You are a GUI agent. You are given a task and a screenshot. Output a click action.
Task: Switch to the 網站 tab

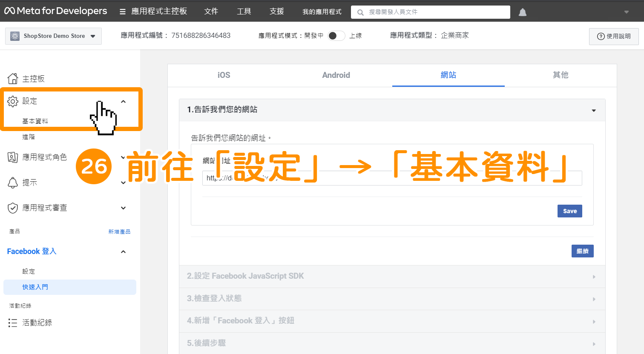pyautogui.click(x=448, y=75)
